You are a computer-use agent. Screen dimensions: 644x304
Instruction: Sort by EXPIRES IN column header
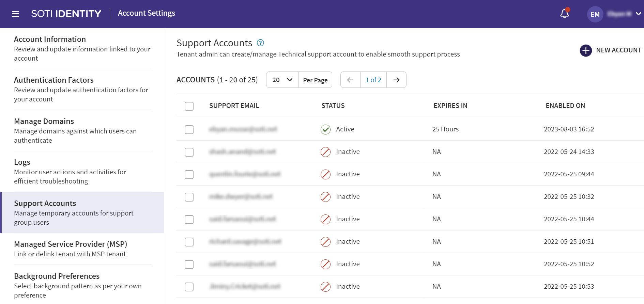[x=450, y=106]
